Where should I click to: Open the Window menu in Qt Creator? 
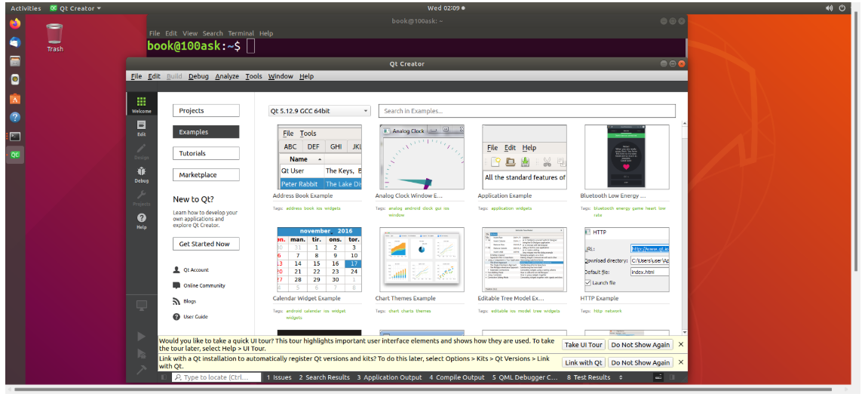pos(281,76)
